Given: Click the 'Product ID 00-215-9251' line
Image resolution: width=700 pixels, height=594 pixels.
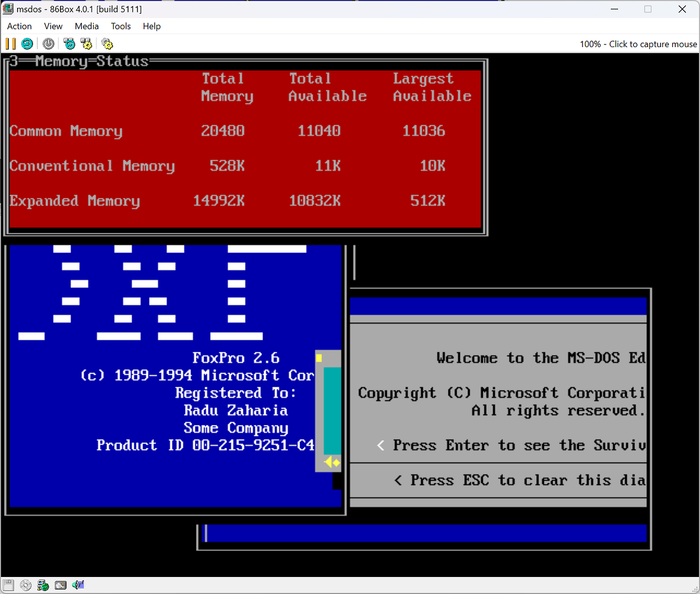Looking at the screenshot, I should (x=205, y=445).
